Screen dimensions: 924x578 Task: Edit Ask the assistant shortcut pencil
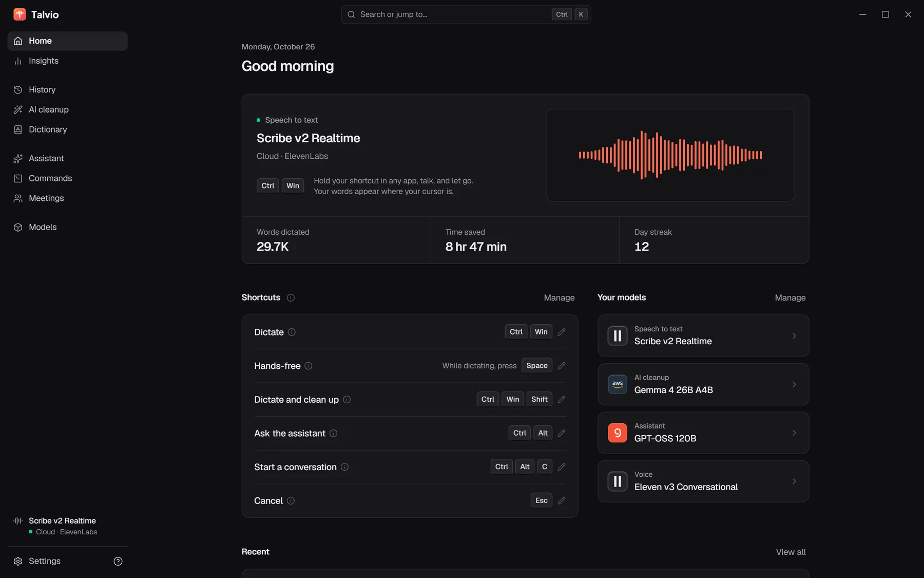(x=562, y=433)
